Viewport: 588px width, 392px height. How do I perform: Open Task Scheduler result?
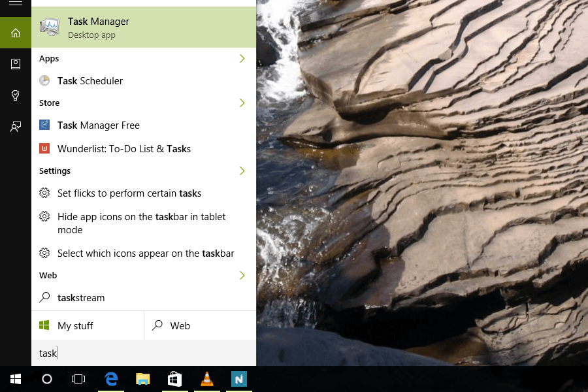coord(144,80)
